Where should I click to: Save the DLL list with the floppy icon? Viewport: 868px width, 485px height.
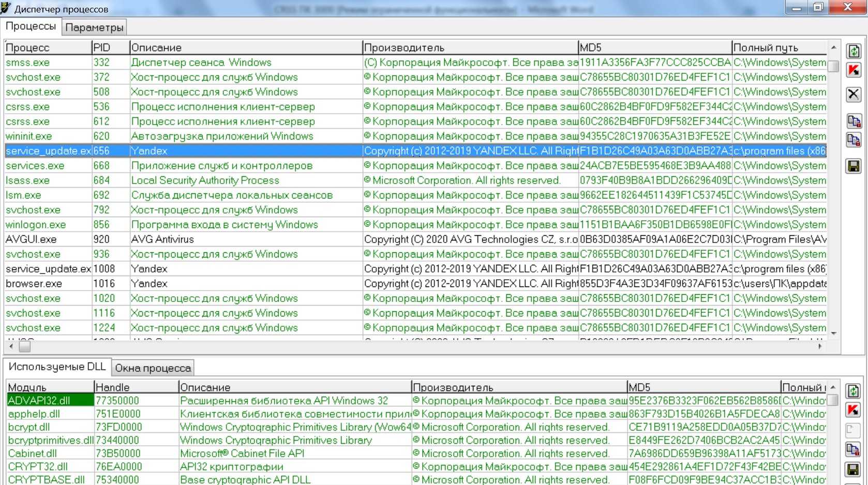coord(852,469)
